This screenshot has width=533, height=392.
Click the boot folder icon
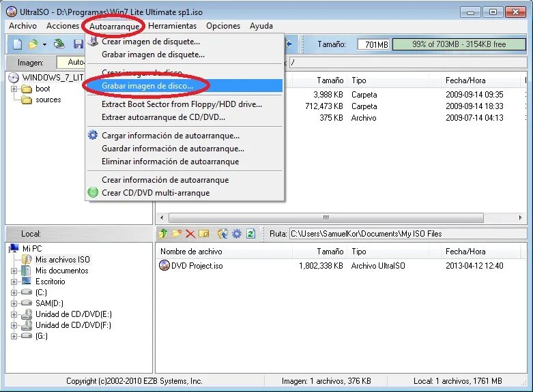(27, 89)
